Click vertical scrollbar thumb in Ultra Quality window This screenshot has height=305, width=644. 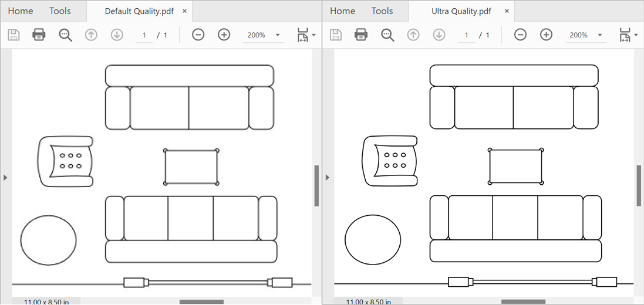click(639, 185)
